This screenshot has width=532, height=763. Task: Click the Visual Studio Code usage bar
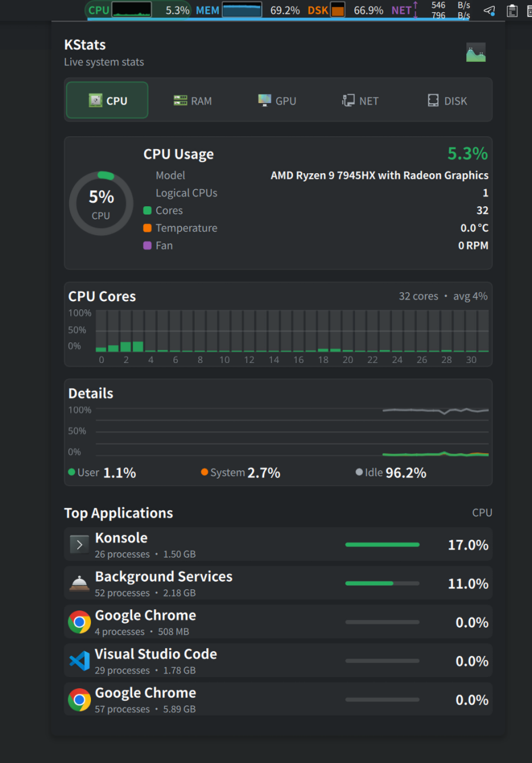[x=382, y=661]
